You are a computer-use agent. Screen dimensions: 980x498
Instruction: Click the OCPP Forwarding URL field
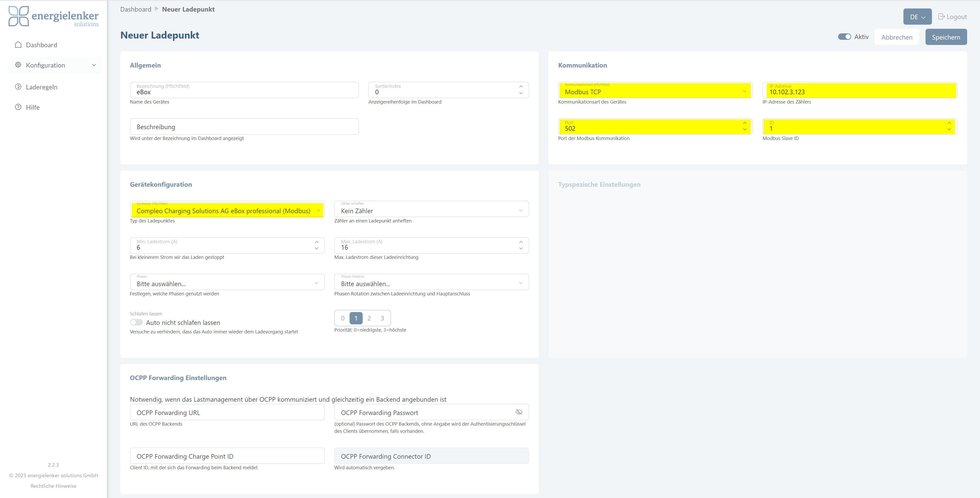[x=227, y=412]
